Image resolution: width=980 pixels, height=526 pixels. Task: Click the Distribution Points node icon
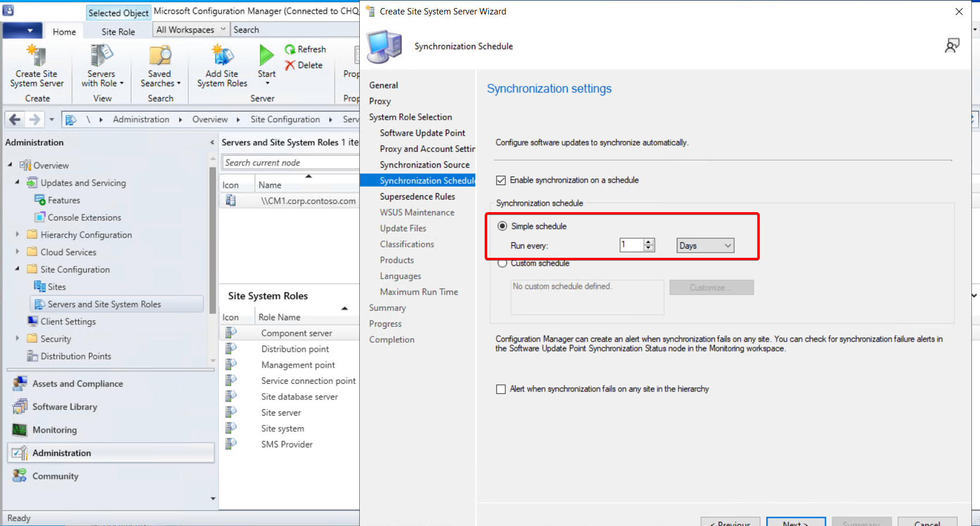pyautogui.click(x=33, y=356)
